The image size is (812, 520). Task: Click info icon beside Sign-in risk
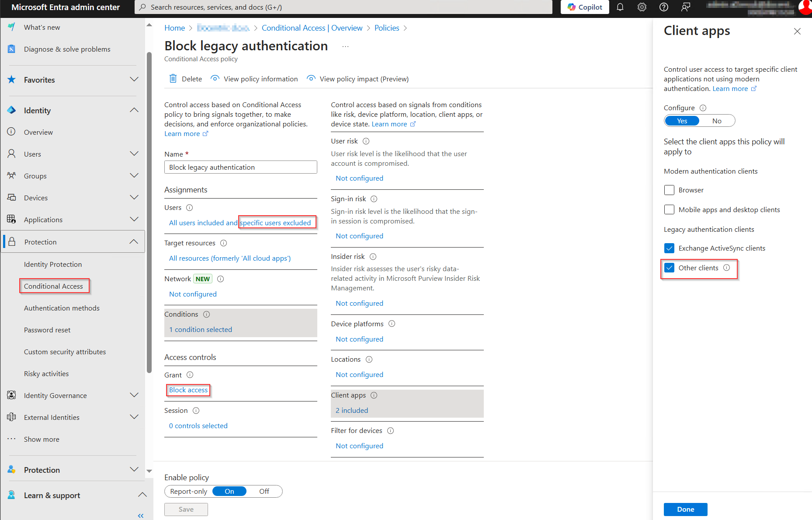pos(374,199)
